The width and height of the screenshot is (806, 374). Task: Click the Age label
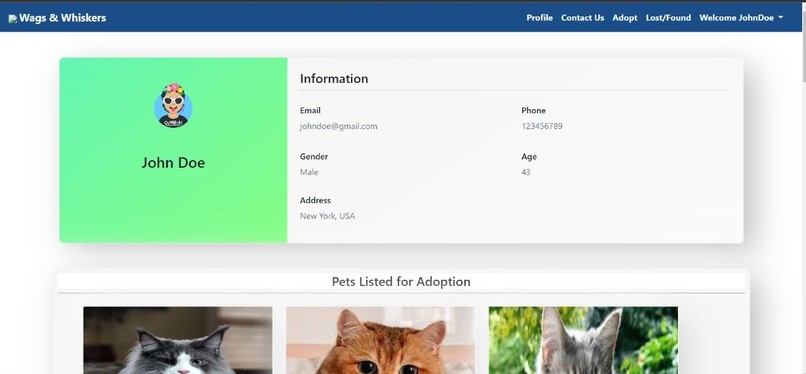pyautogui.click(x=529, y=157)
